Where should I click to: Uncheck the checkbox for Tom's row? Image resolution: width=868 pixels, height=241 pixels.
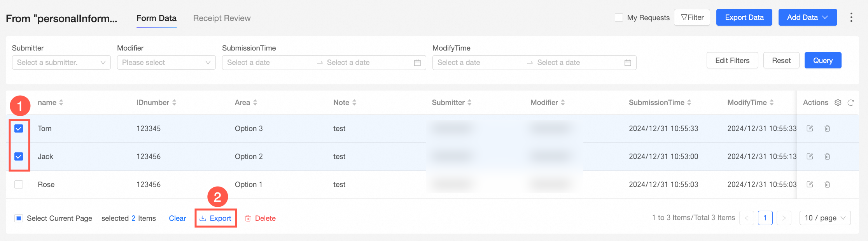pos(19,129)
